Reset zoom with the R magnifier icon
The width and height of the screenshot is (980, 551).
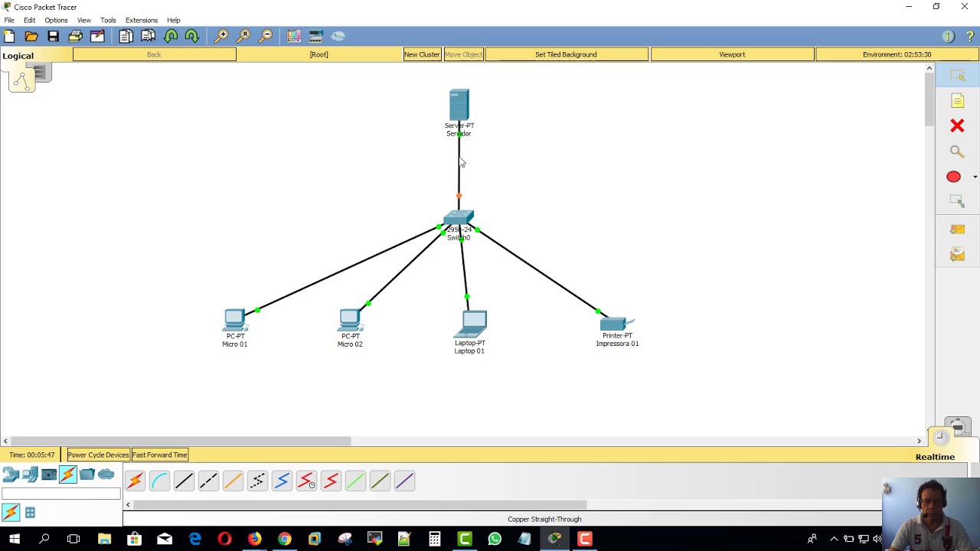point(243,36)
